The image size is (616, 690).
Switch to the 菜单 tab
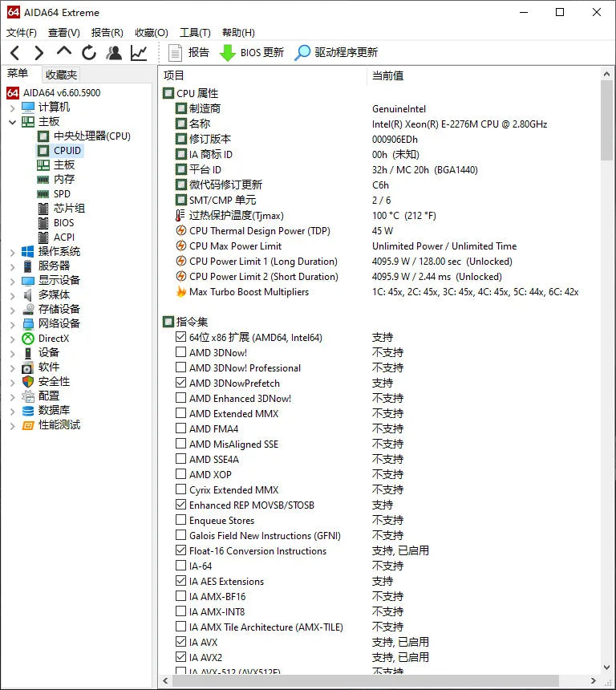[x=18, y=74]
